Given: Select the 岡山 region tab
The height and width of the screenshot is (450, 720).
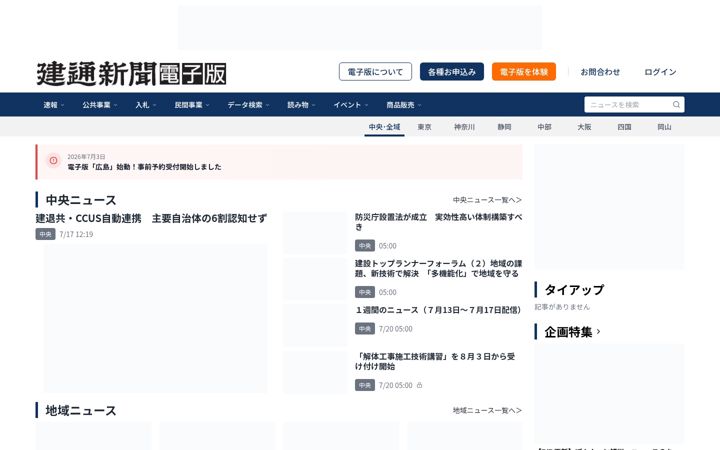Looking at the screenshot, I should point(664,127).
